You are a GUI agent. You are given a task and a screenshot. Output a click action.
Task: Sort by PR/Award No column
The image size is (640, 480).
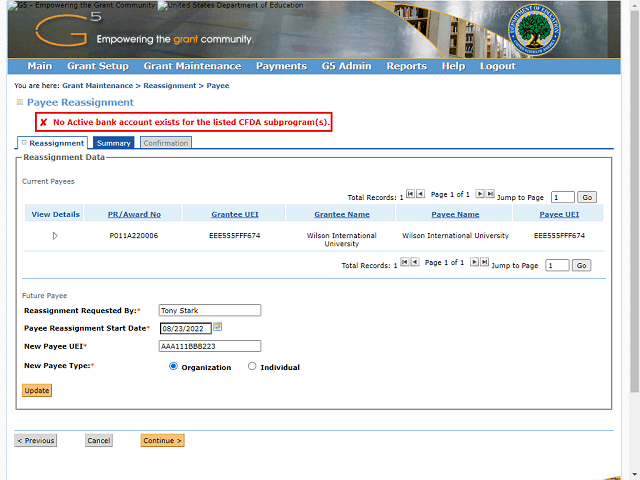pos(134,214)
